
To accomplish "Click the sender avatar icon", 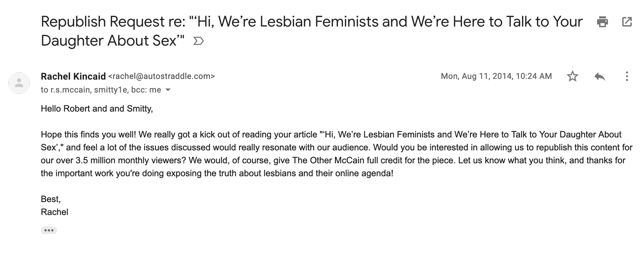I will click(x=19, y=83).
